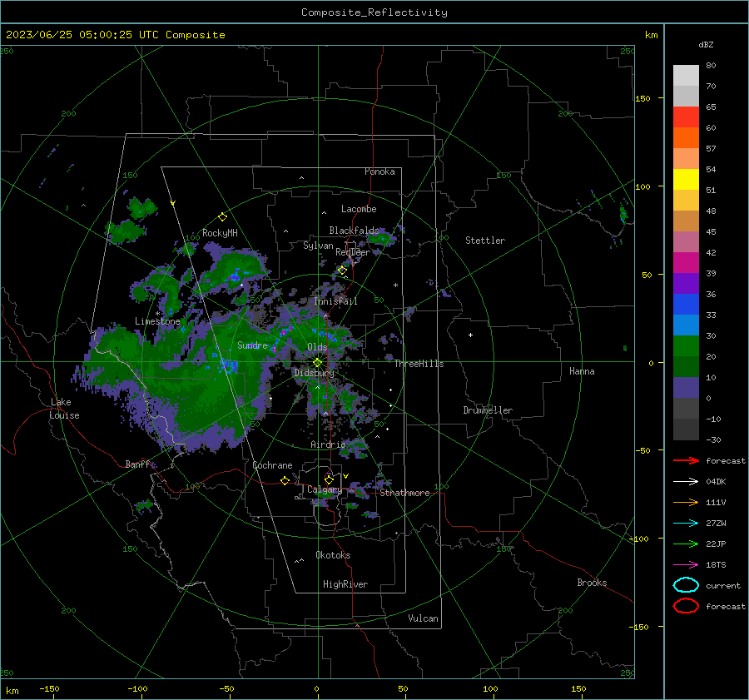Click the white 04DK arrow icon

click(686, 481)
